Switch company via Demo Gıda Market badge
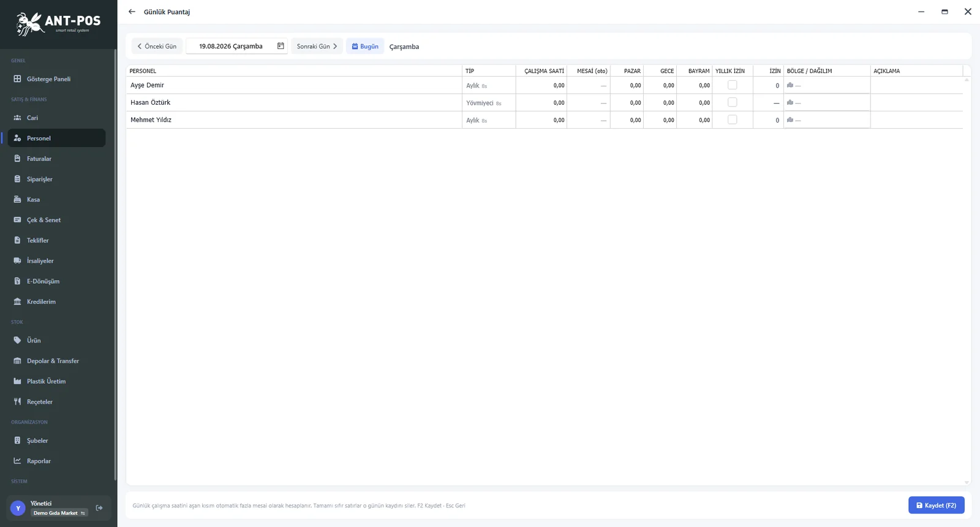980x527 pixels. 59,513
